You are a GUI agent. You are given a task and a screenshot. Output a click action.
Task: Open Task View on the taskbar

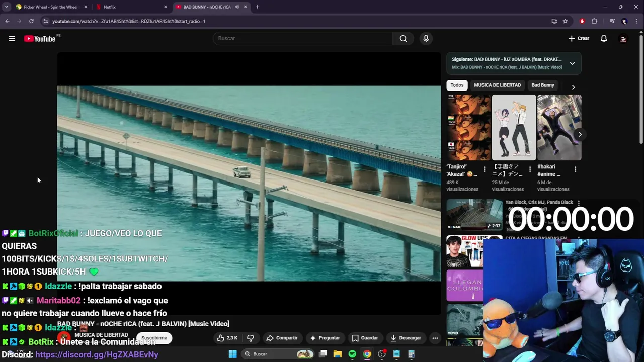click(323, 354)
